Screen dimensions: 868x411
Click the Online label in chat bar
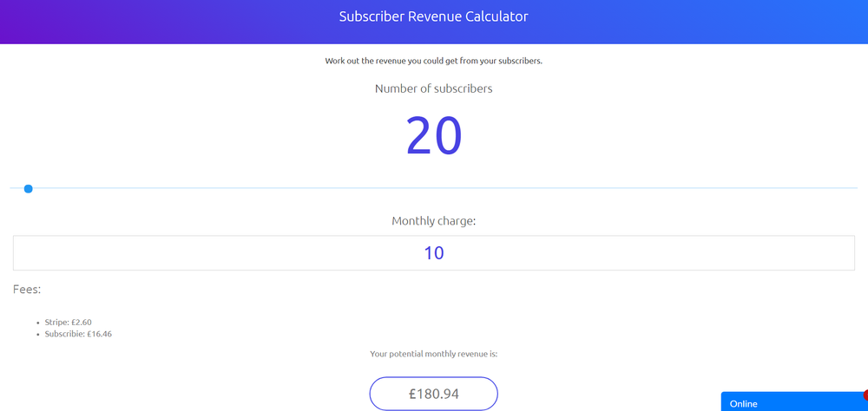click(x=744, y=404)
